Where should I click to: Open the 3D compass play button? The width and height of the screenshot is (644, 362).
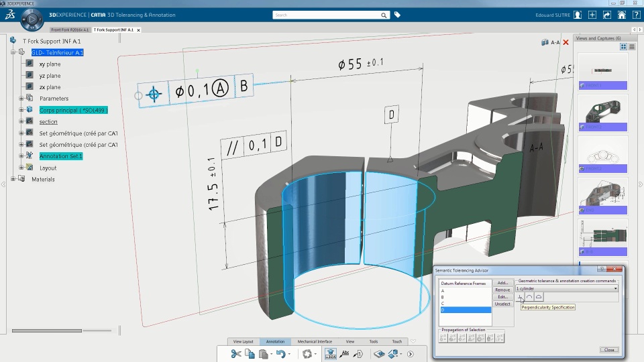pos(32,19)
